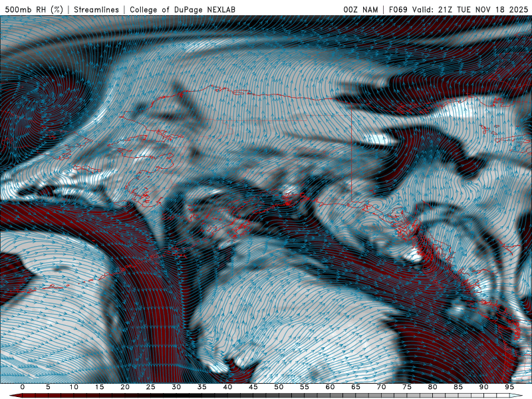Image resolution: width=532 pixels, height=399 pixels.
Task: Click the '20' value on the color scale
Action: coord(125,387)
